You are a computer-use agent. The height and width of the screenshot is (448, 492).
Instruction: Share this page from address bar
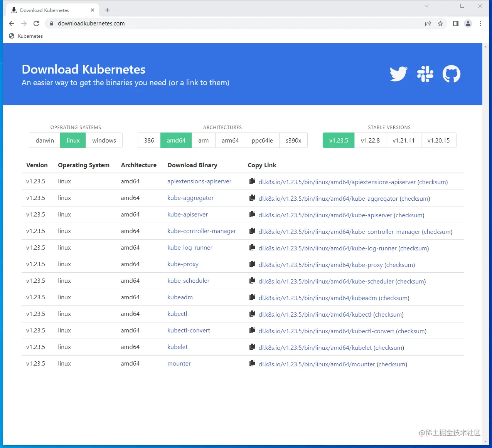pyautogui.click(x=428, y=23)
